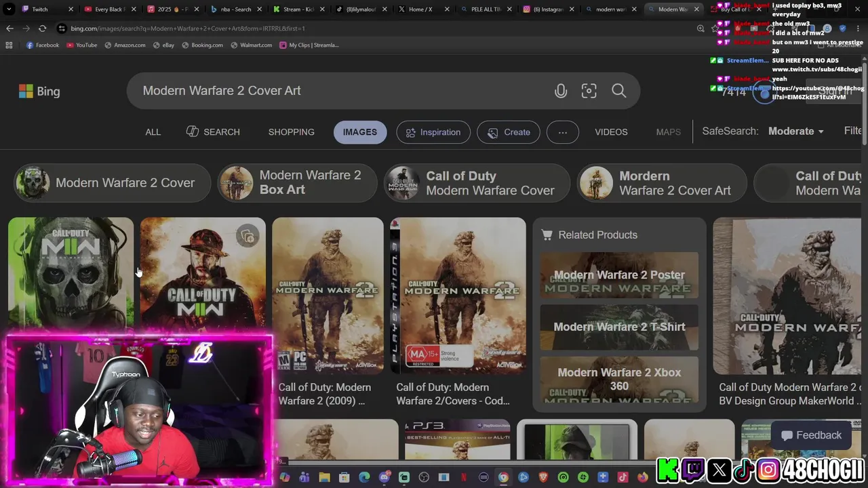Viewport: 868px width, 488px height.
Task: Open the more options ellipsis menu
Action: point(562,132)
